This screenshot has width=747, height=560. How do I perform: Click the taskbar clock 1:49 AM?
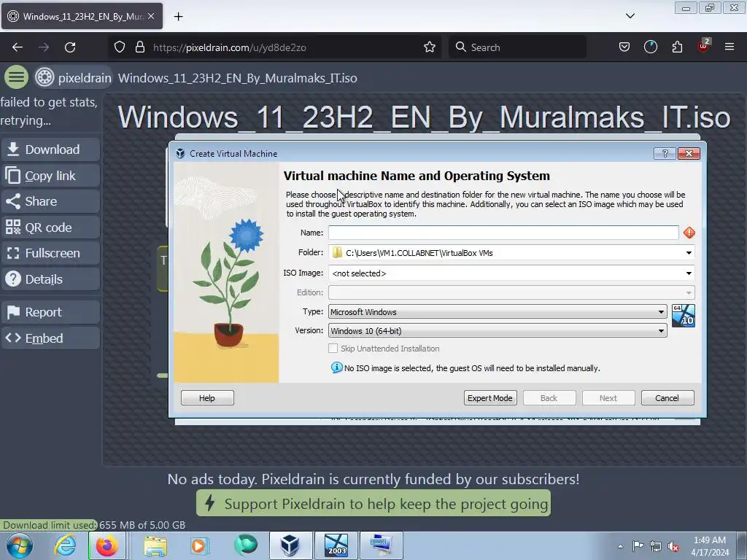click(x=710, y=546)
